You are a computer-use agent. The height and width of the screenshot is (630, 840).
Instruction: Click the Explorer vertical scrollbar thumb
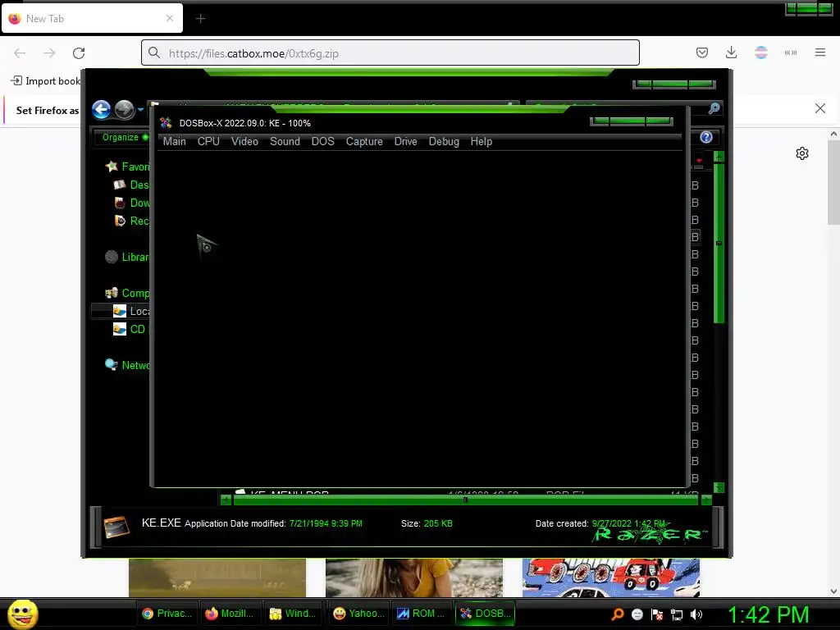pos(719,243)
